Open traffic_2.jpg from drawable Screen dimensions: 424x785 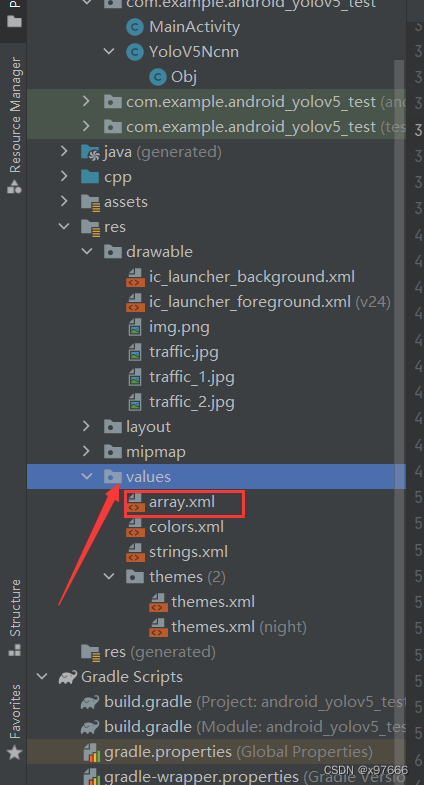tap(192, 403)
